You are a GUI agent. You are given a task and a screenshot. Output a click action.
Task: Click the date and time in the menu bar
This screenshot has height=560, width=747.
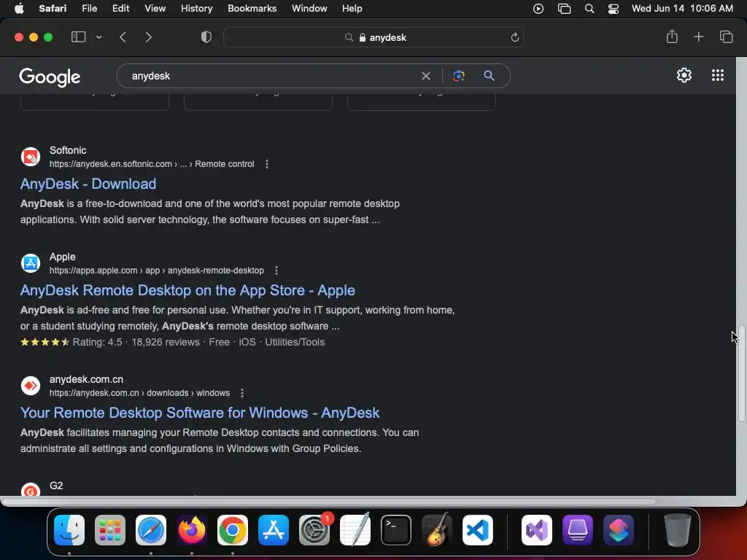click(x=682, y=9)
